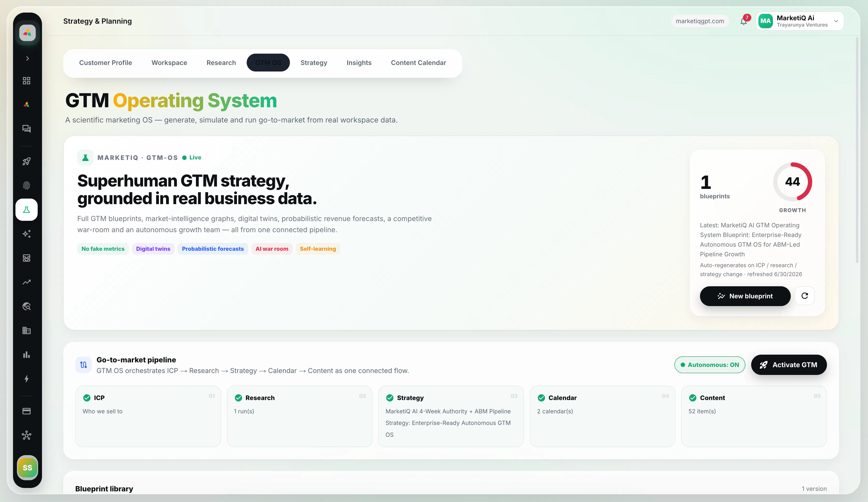
Task: Click the green check icon on Research
Action: point(238,398)
